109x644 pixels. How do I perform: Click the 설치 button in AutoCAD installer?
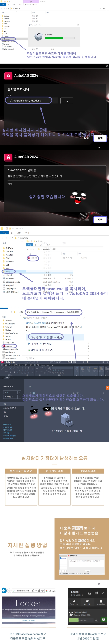(100, 138)
